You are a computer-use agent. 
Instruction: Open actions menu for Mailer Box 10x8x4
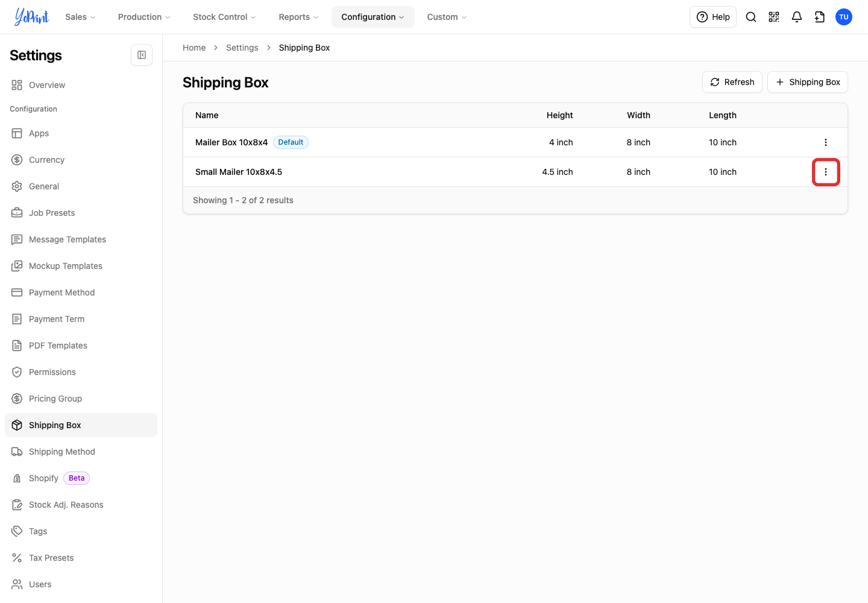point(826,142)
